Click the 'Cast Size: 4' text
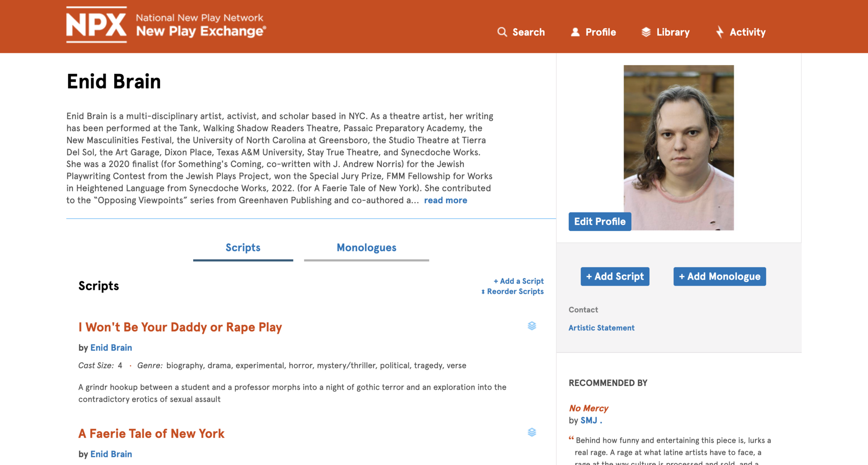Viewport: 868px width, 465px height. [100, 366]
